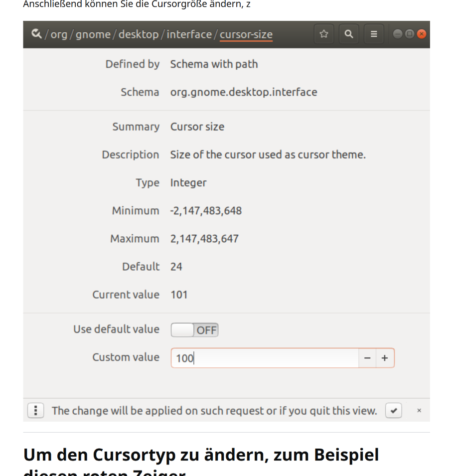451x476 pixels.
Task: Click the Current value 101
Action: click(x=179, y=295)
